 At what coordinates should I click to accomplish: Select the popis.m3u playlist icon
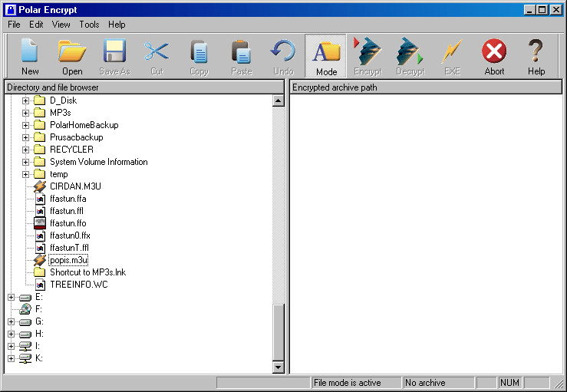coord(40,260)
